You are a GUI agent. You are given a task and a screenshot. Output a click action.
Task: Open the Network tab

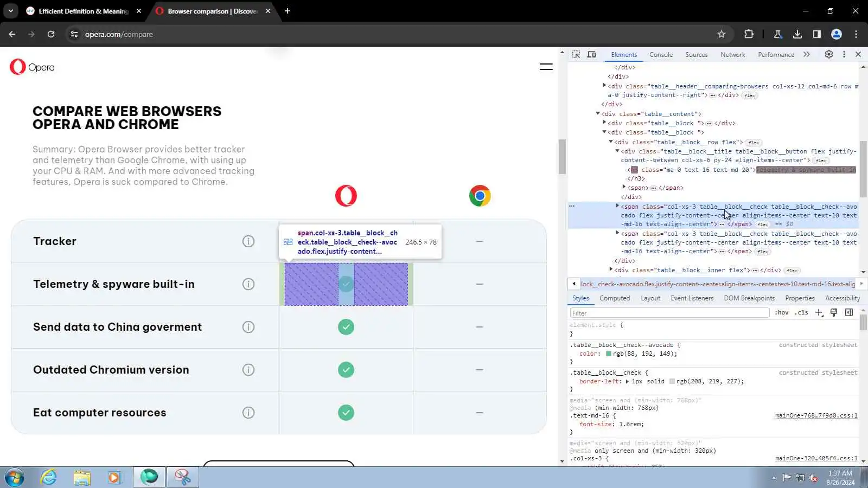pyautogui.click(x=733, y=55)
